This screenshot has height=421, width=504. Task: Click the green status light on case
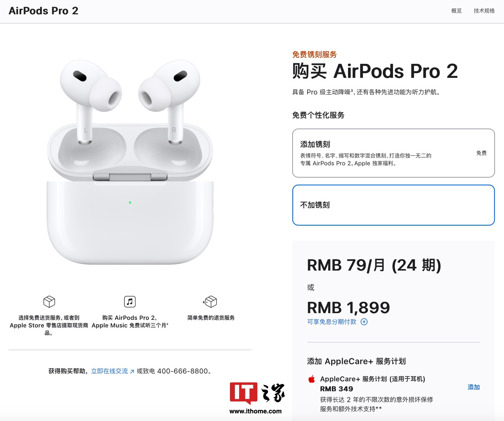click(130, 202)
